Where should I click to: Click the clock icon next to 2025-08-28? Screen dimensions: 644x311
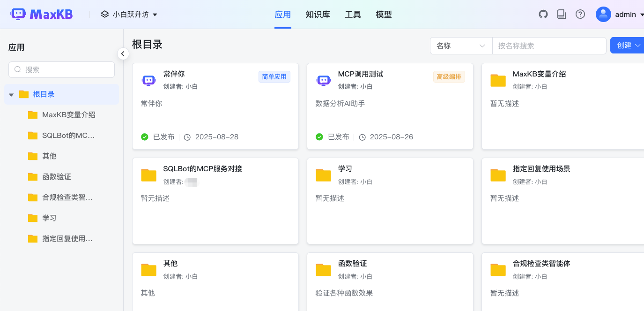187,137
